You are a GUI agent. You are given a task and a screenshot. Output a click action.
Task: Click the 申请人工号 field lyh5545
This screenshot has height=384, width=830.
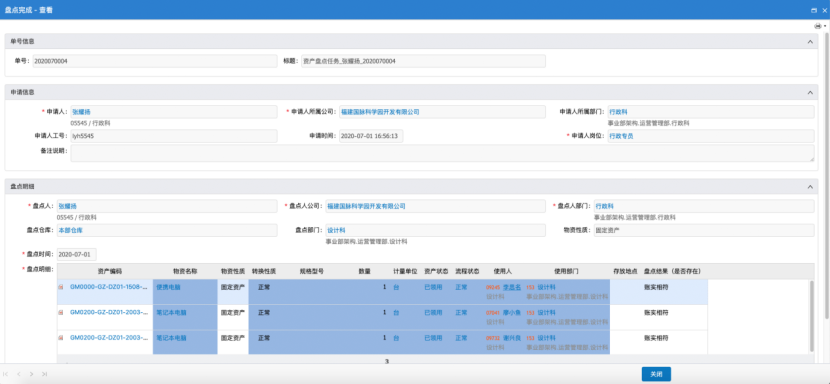click(174, 136)
